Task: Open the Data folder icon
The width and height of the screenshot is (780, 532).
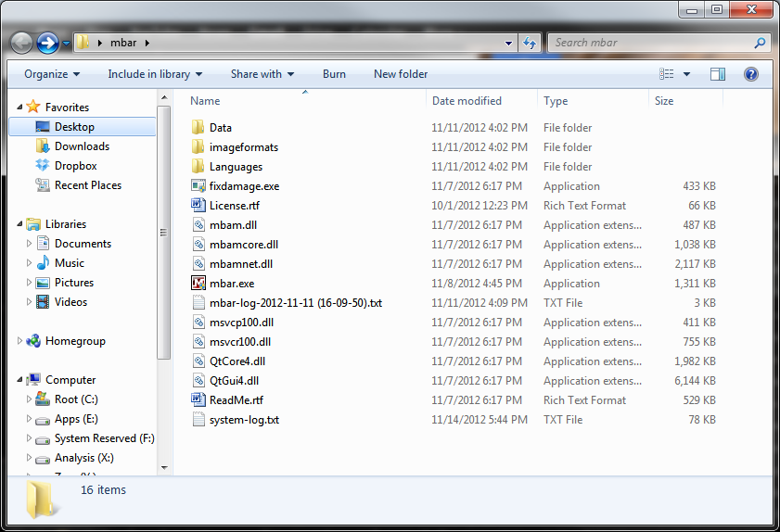Action: pos(198,128)
